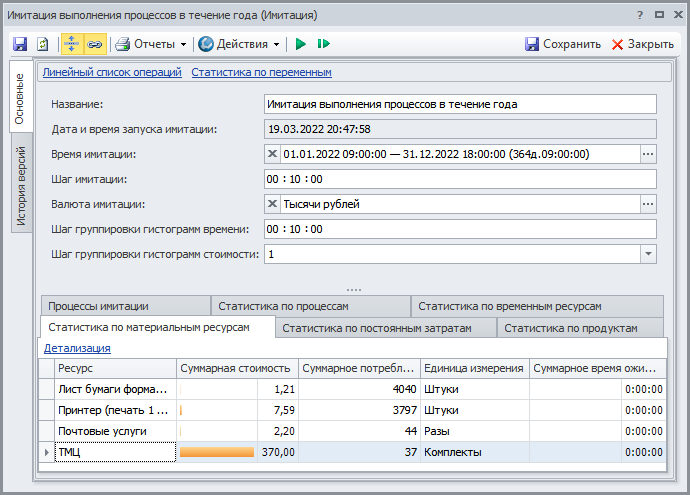Run step-by-step simulation icon
Screen dimensions: 690x495
tap(323, 44)
